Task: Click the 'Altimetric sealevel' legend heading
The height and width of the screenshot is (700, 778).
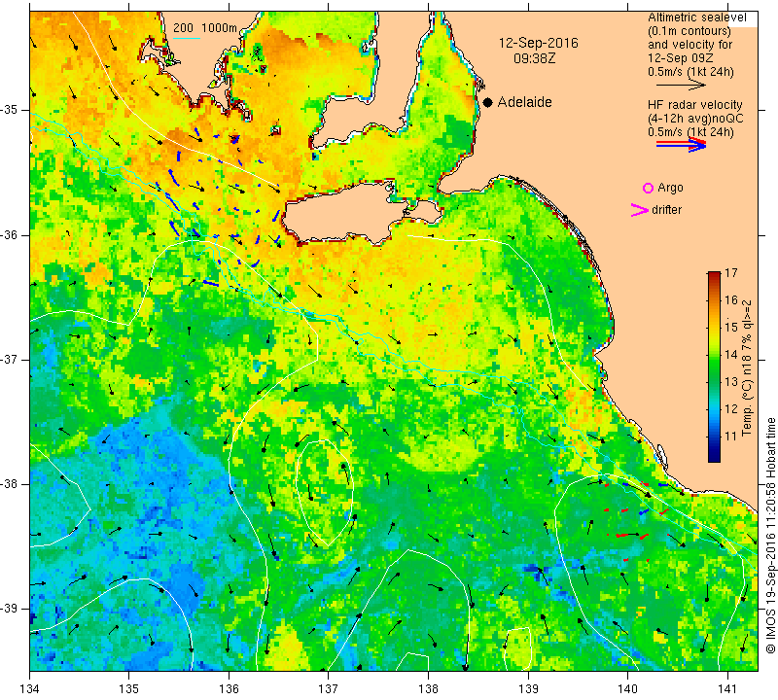Action: point(696,17)
